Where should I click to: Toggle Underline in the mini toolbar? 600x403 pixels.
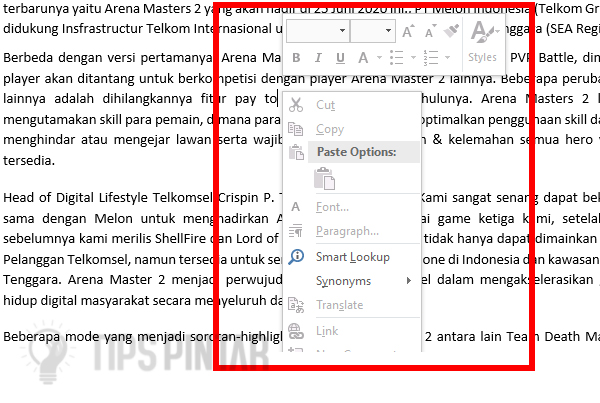340,58
